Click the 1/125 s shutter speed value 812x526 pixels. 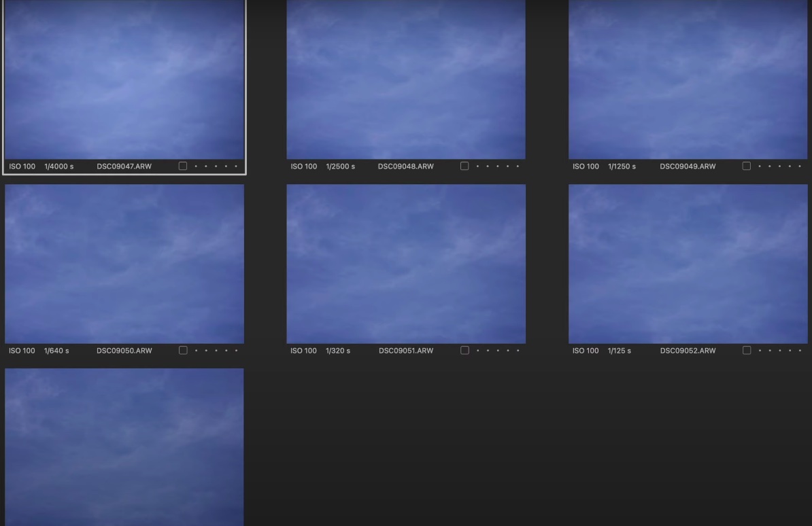(x=620, y=351)
